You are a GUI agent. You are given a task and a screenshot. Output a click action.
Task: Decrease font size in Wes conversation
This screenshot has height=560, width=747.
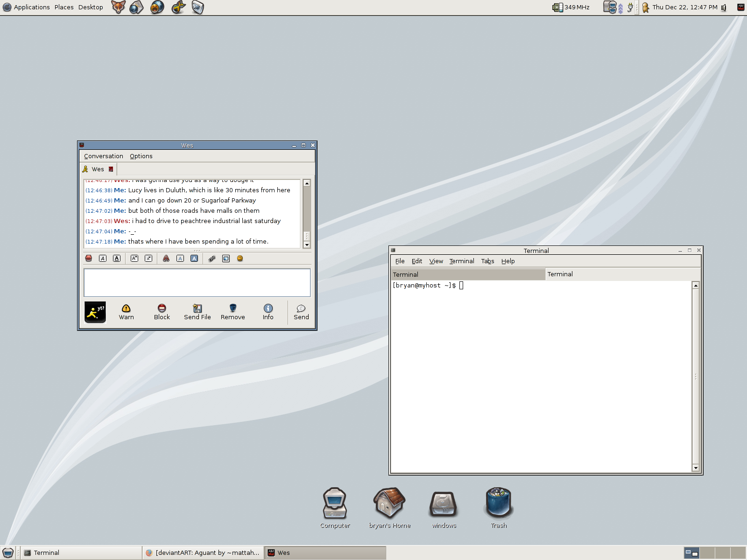point(148,259)
